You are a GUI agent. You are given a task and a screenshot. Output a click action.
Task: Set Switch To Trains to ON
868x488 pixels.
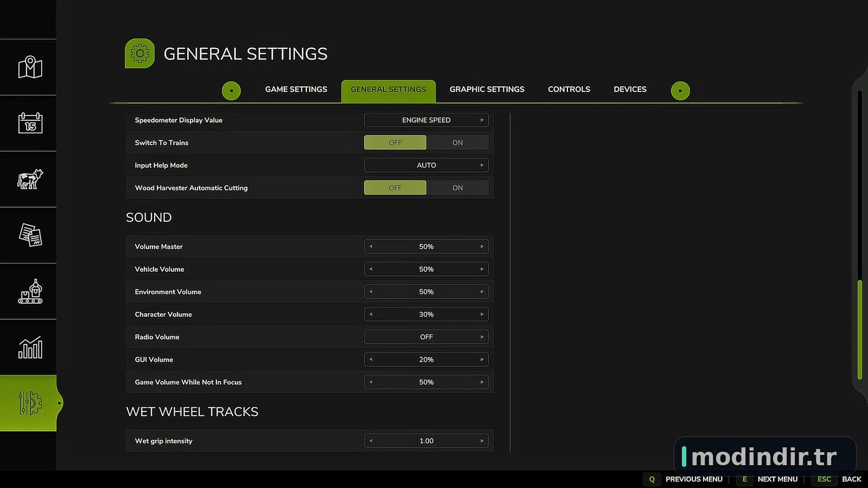pos(457,143)
